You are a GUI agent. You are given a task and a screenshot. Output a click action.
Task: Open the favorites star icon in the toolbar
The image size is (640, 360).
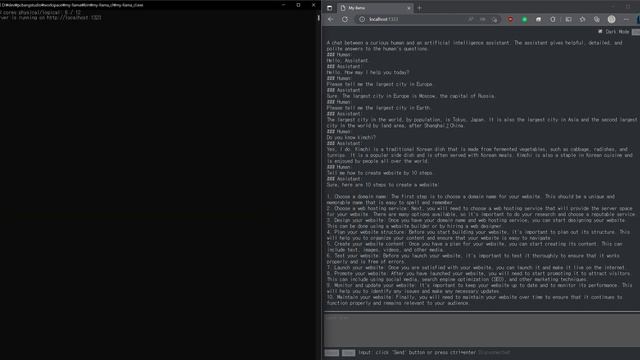(x=582, y=19)
